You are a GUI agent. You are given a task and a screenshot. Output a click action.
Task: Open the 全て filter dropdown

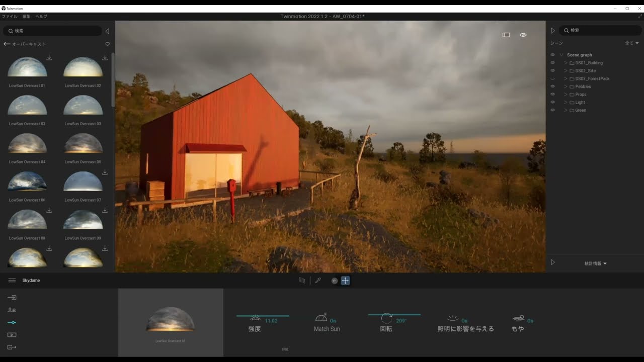point(632,43)
